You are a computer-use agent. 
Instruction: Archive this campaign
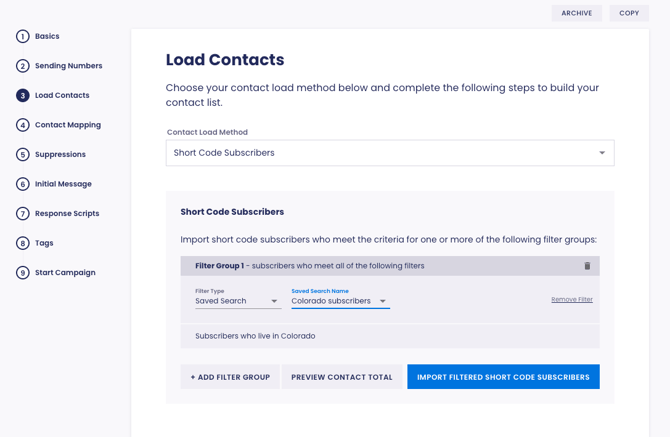click(576, 13)
